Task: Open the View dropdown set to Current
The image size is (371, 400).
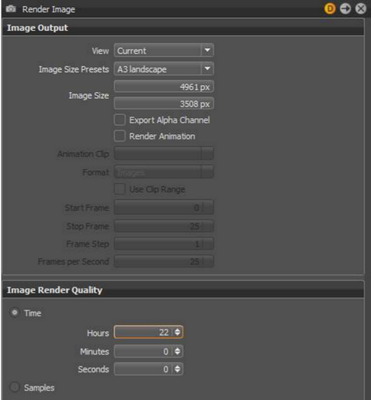Action: click(x=164, y=51)
